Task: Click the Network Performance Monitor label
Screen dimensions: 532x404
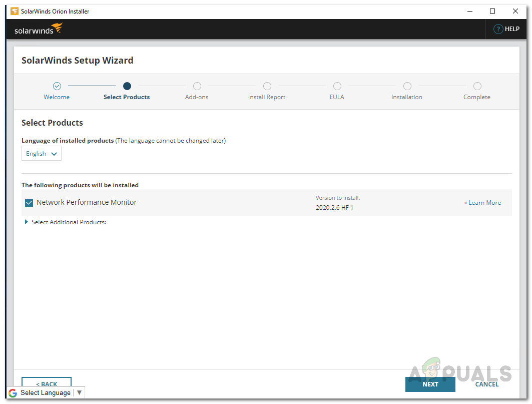Action: pos(87,202)
